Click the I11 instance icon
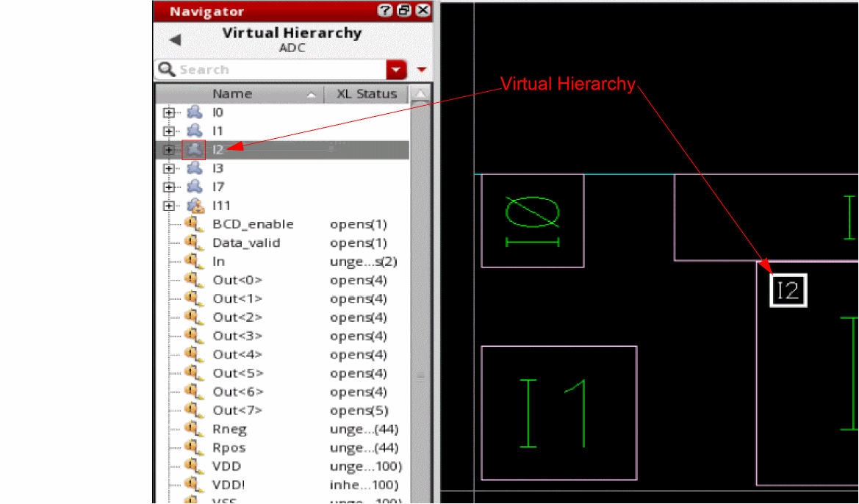 (x=195, y=206)
